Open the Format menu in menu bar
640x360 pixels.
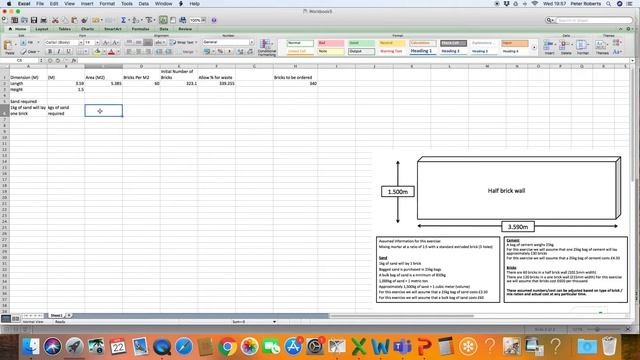click(107, 4)
